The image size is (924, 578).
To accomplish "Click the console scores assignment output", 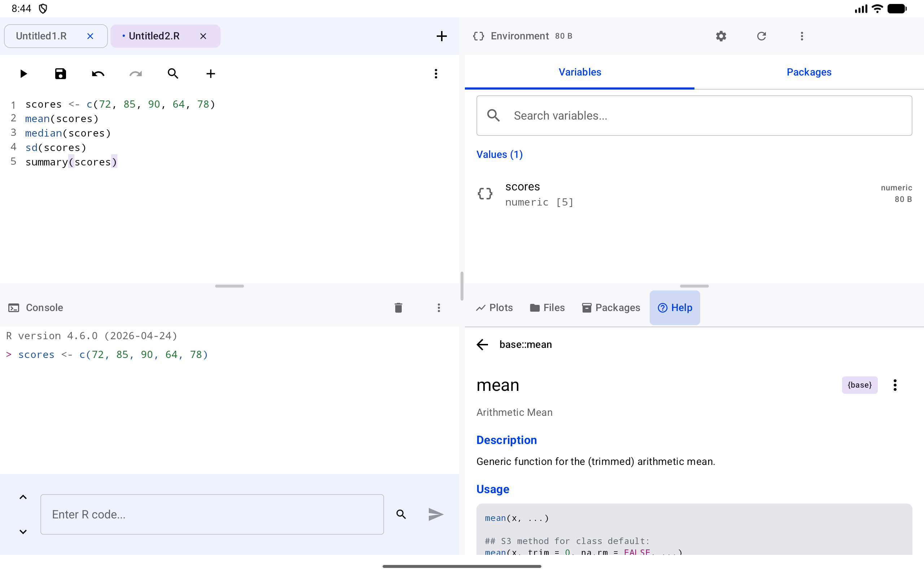I will tap(113, 355).
